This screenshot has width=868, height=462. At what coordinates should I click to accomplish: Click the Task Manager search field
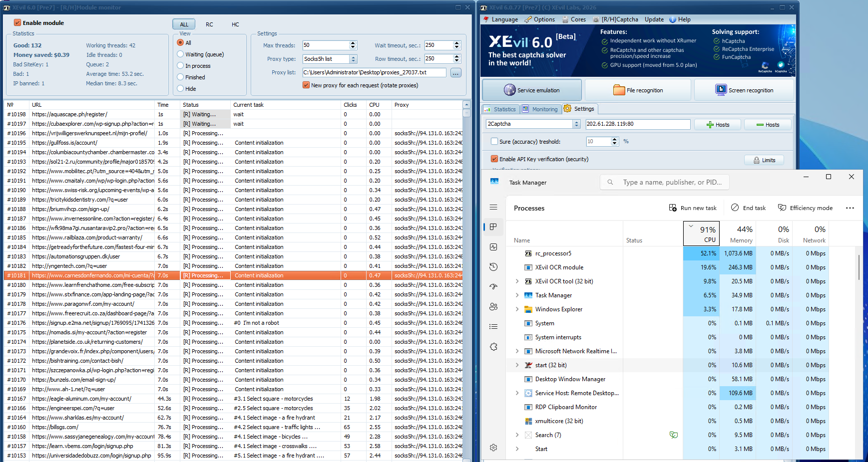(665, 183)
